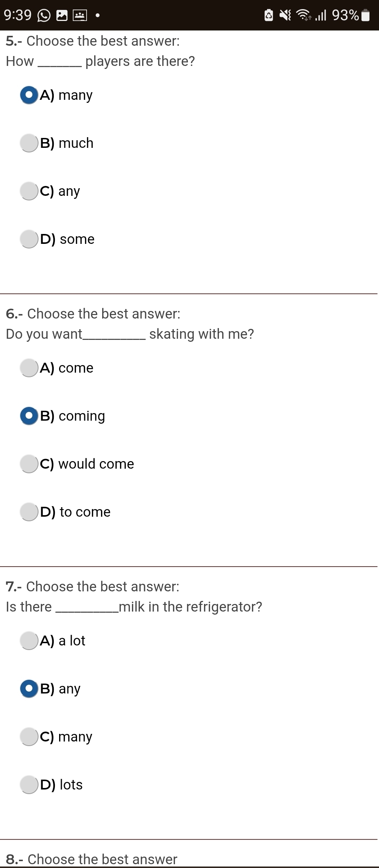The width and height of the screenshot is (379, 868).
Task: Tap the battery level icon
Action: click(365, 15)
